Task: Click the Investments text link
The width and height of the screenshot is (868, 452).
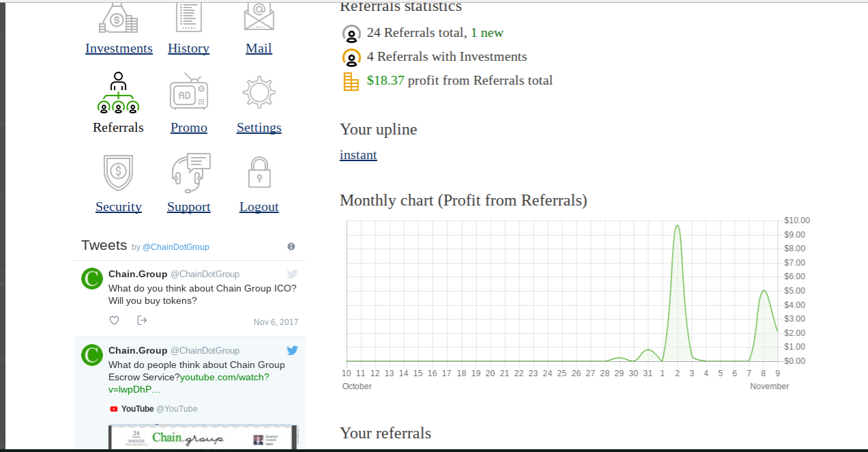Action: click(119, 48)
